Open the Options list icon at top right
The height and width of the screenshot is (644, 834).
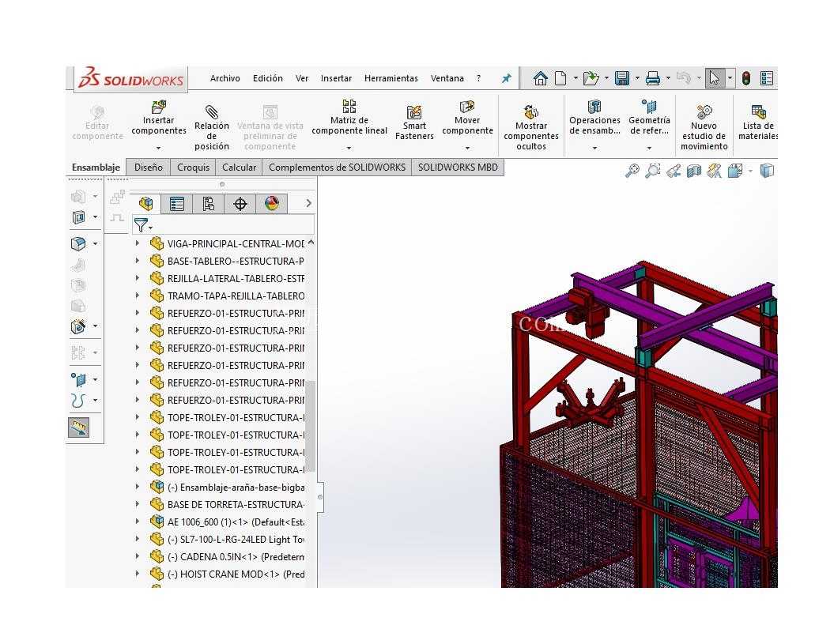coord(767,79)
